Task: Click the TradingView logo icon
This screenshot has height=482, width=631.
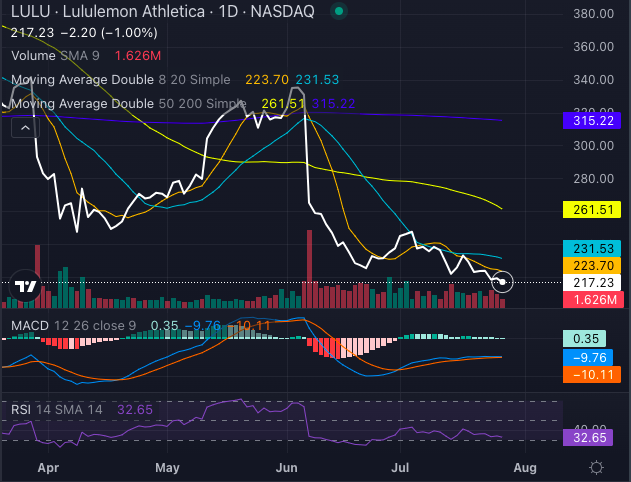Action: click(x=25, y=286)
